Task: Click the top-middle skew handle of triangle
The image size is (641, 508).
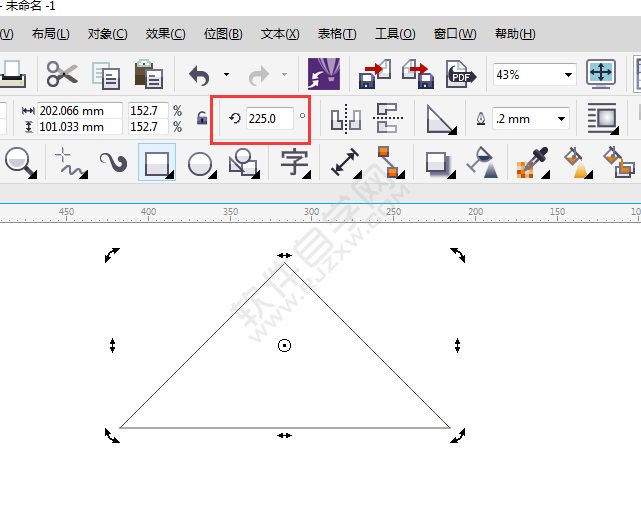Action: pos(285,255)
